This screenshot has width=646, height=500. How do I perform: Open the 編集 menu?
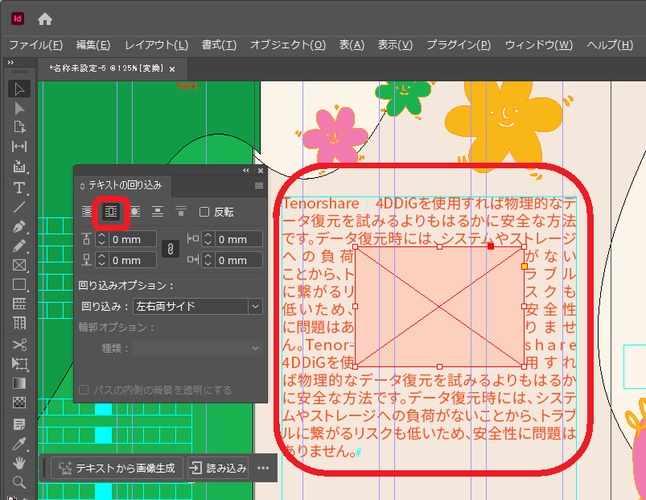pos(93,45)
